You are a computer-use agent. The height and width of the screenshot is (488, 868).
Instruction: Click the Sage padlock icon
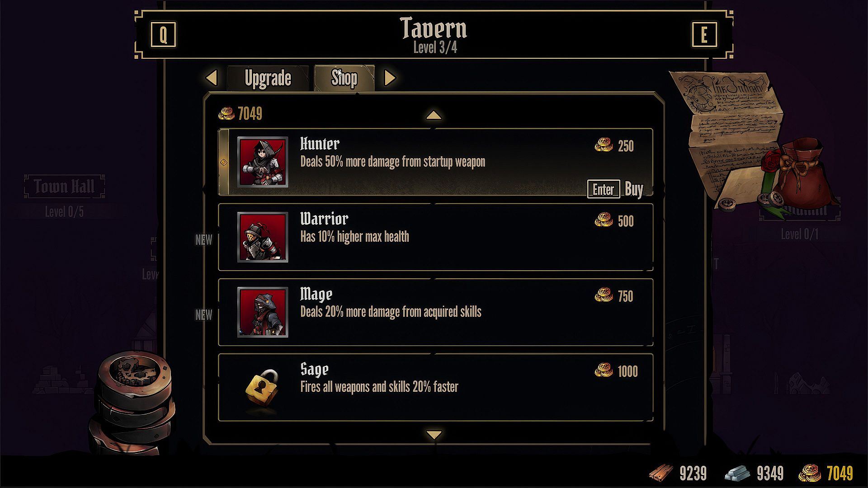[262, 387]
